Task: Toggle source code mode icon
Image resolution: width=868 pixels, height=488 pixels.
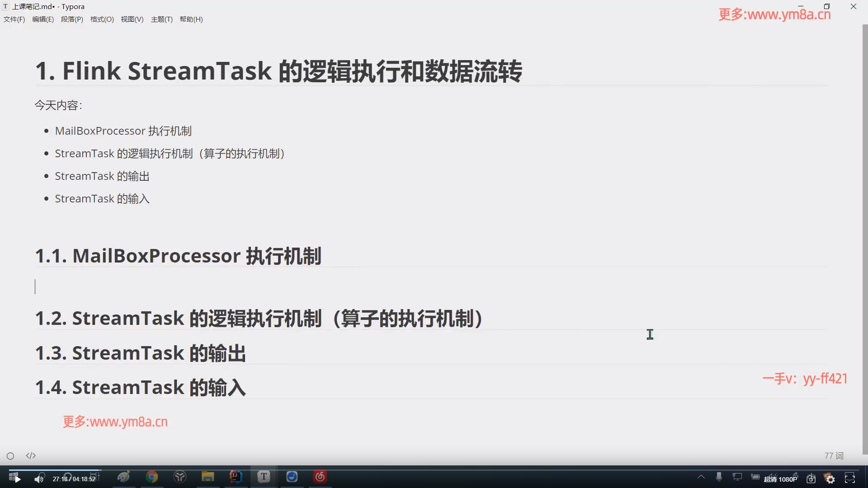Action: [x=31, y=456]
